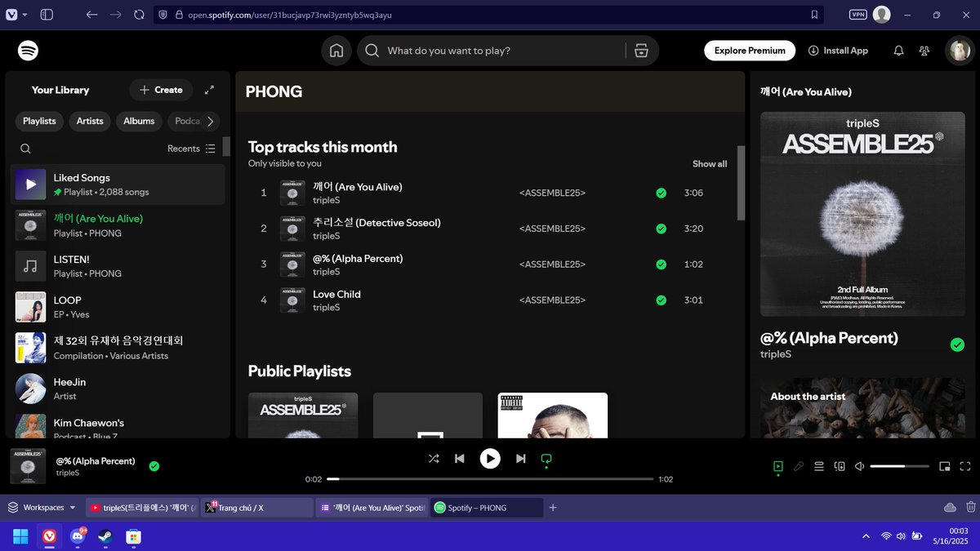980x551 pixels.
Task: Search within Your Library
Action: click(25, 149)
